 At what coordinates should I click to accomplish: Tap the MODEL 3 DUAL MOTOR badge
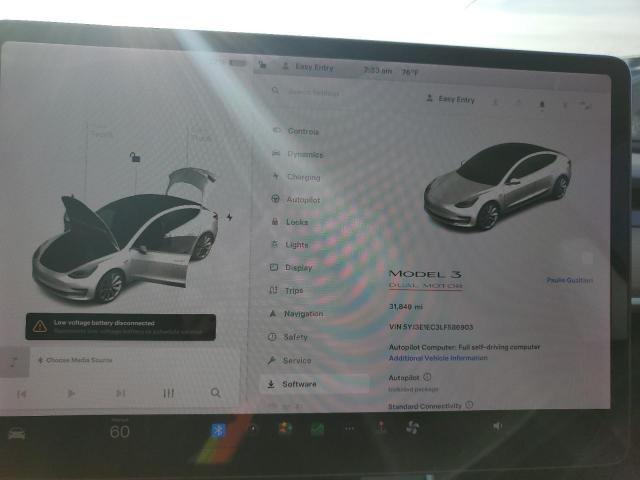click(425, 279)
